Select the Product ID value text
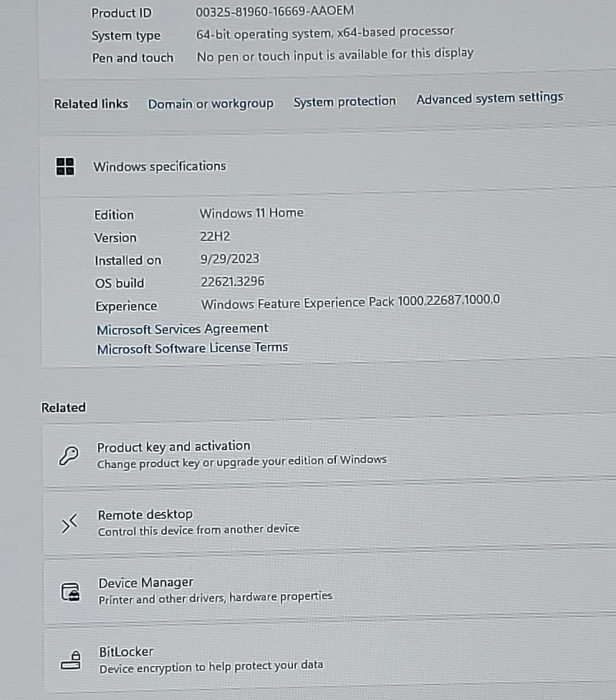This screenshot has width=616, height=700. click(275, 11)
